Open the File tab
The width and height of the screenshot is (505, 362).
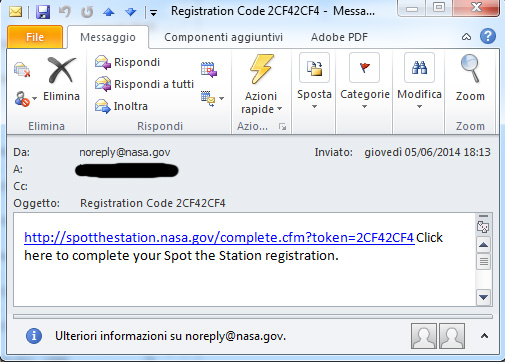(x=35, y=37)
